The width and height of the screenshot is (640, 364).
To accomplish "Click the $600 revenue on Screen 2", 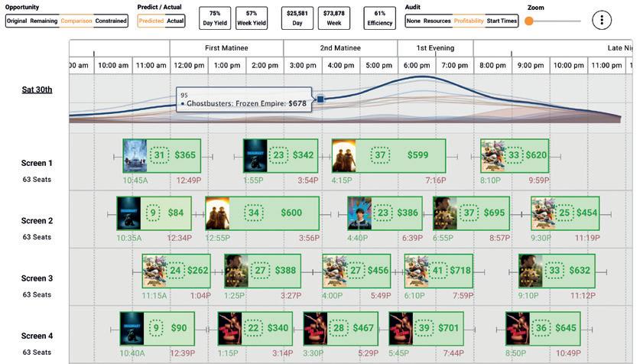I will (x=291, y=213).
